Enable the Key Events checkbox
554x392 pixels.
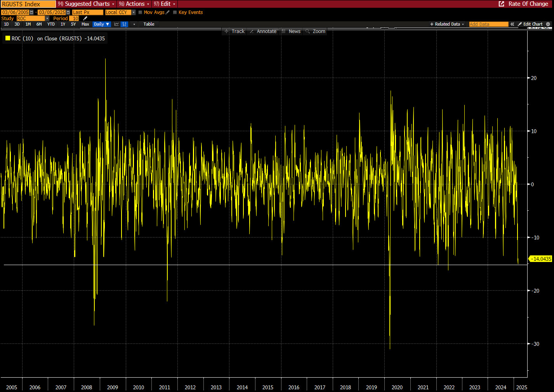point(175,12)
